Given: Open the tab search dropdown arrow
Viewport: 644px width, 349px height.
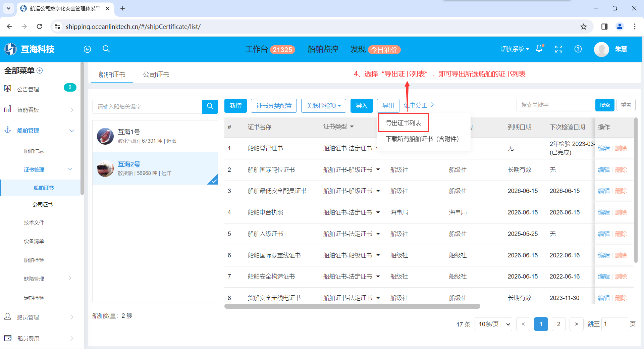Looking at the screenshot, I should (8, 8).
